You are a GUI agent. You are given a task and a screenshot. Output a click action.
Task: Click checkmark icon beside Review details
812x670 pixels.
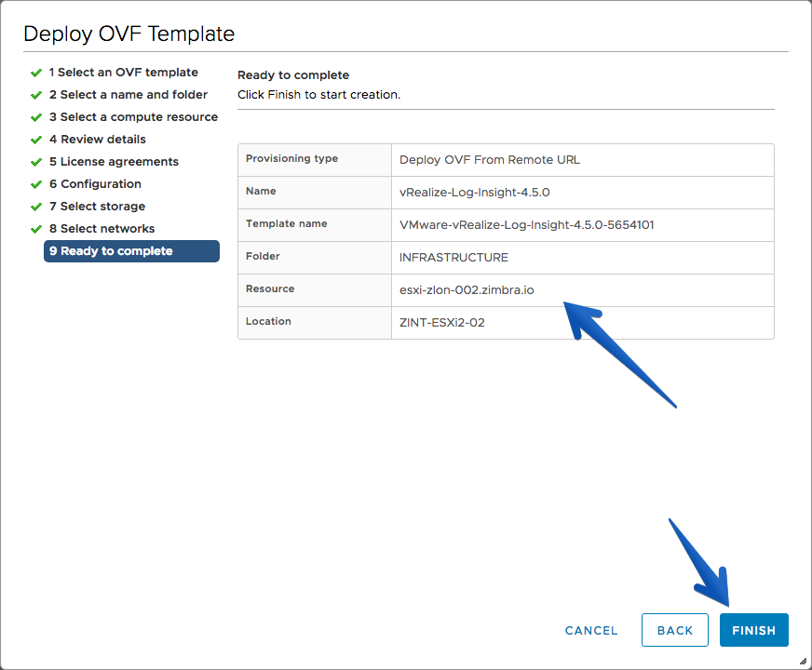pos(35,140)
